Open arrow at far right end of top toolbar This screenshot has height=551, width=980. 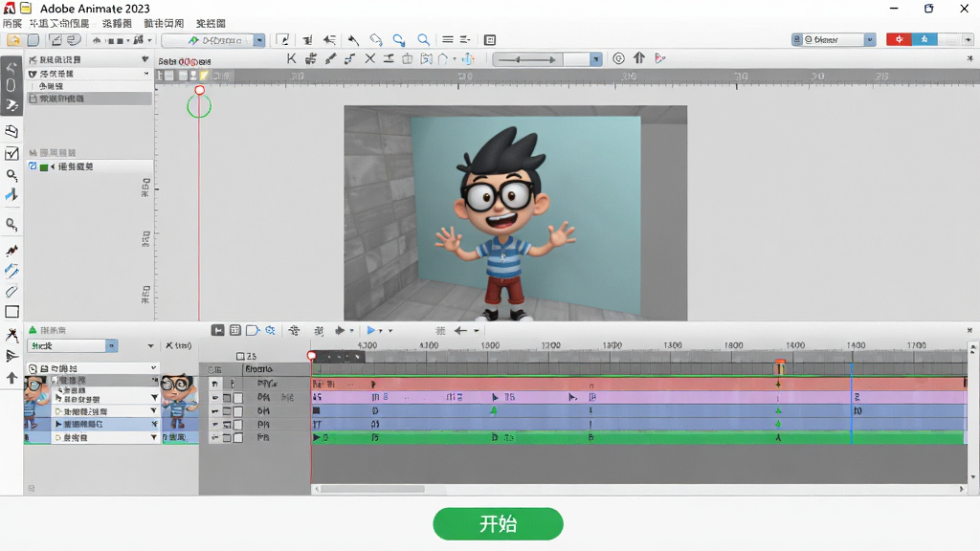click(969, 39)
